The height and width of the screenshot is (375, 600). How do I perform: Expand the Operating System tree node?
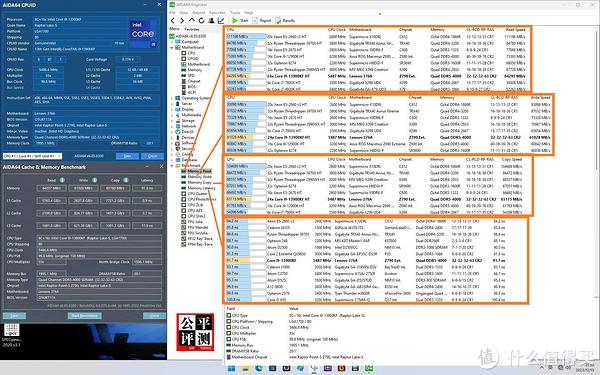172,98
